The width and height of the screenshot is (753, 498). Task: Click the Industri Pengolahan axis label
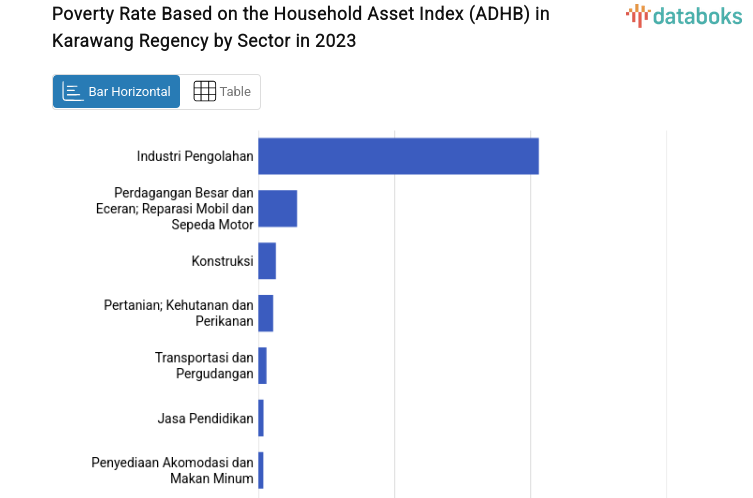pos(195,156)
